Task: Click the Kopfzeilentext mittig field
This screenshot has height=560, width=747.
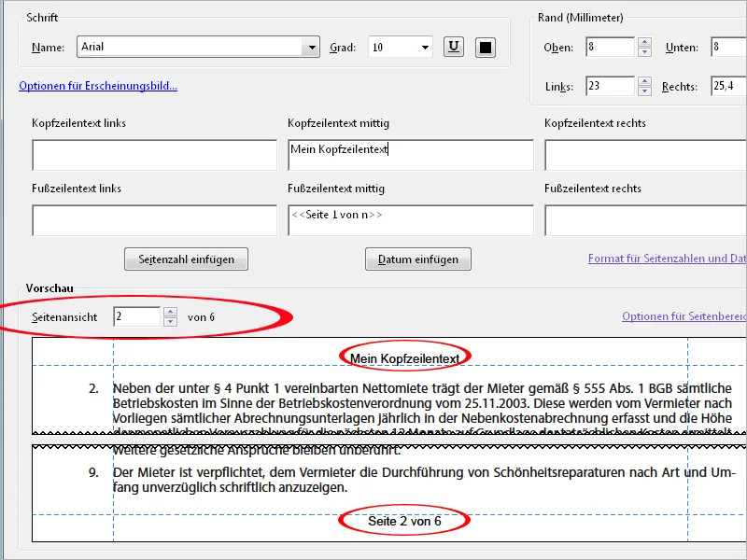Action: click(411, 155)
